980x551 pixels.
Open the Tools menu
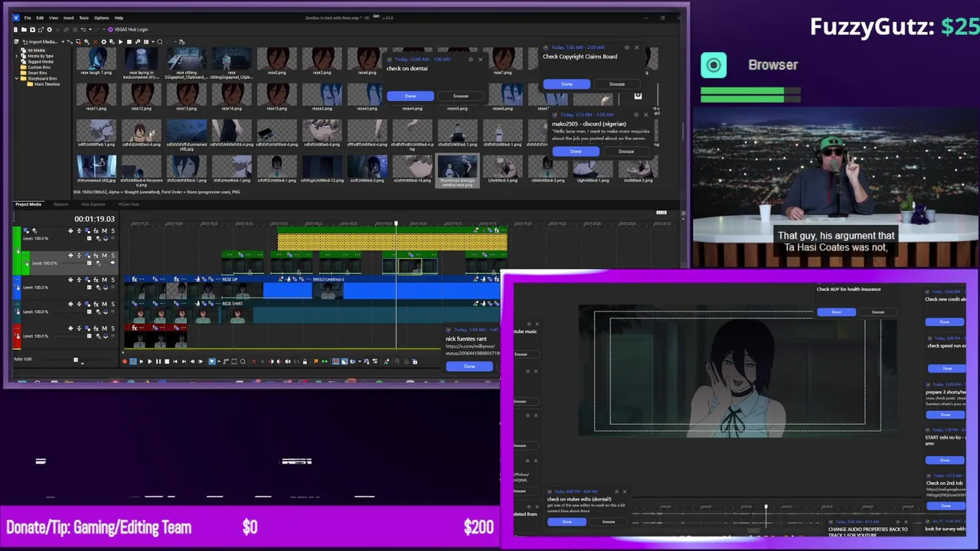(83, 18)
